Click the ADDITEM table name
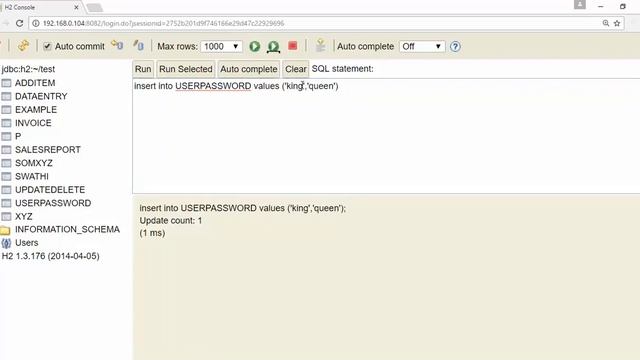This screenshot has width=640, height=360. (x=35, y=83)
